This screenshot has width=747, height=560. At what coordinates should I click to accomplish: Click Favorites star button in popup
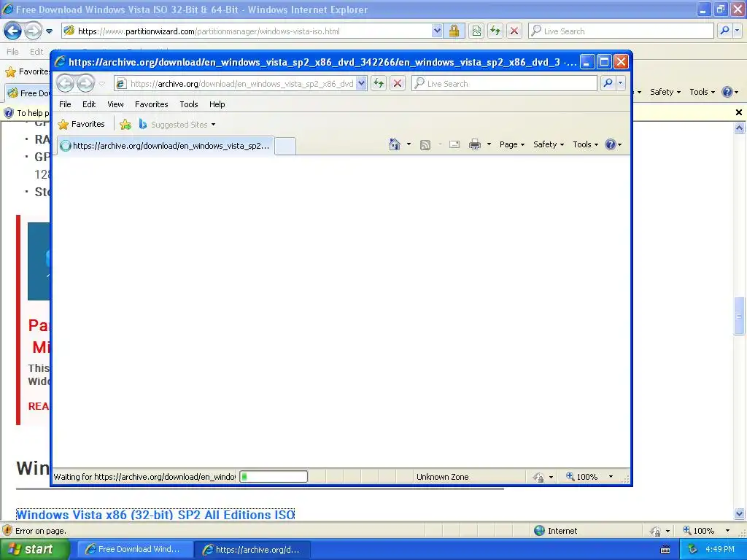point(82,124)
